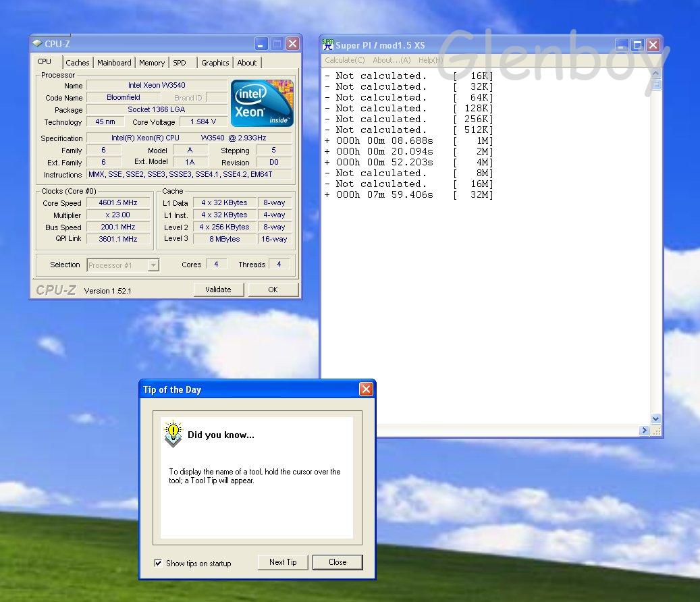This screenshot has width=700, height=602.
Task: Click the Super PI vertical scrollbar down arrow
Action: [x=656, y=419]
